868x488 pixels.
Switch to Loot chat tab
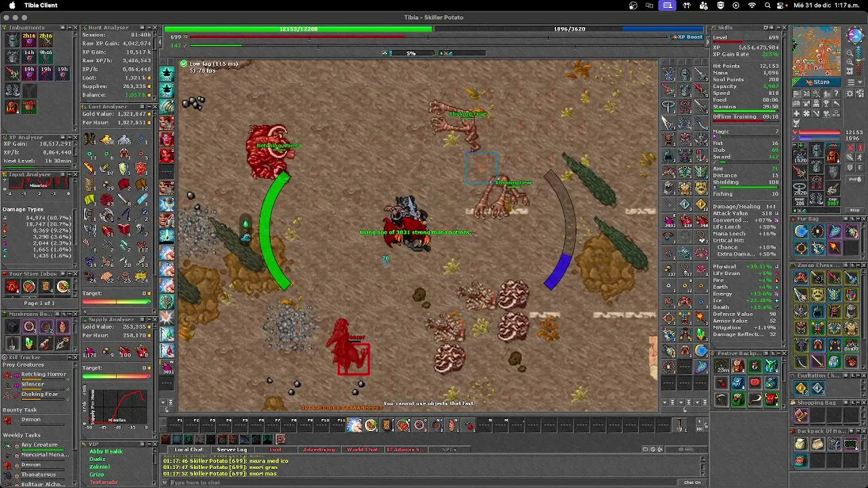(x=275, y=449)
